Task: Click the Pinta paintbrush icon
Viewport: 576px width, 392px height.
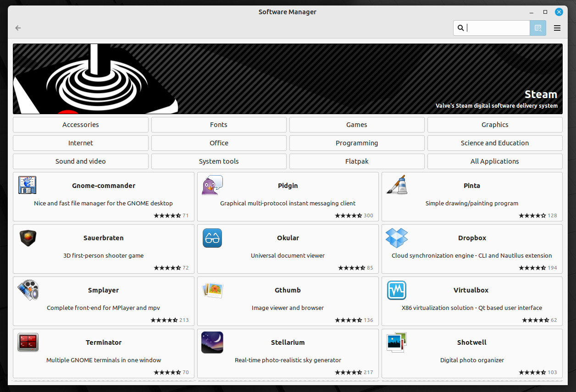Action: (x=396, y=185)
